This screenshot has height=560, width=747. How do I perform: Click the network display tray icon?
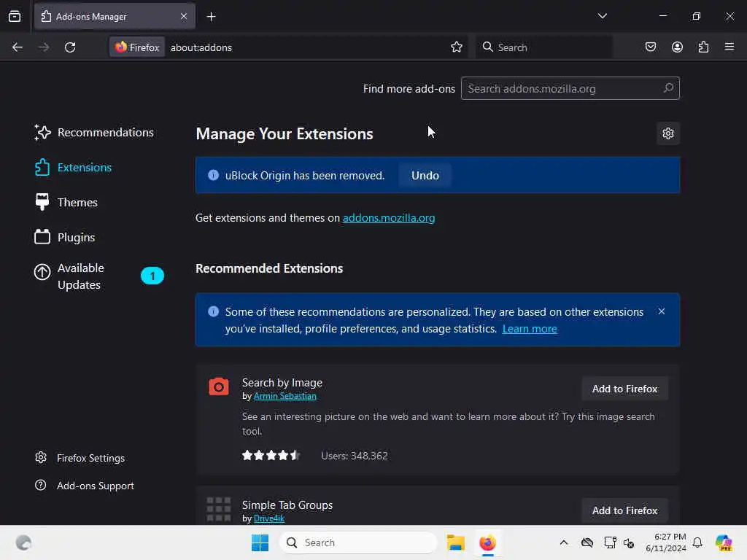pos(610,542)
